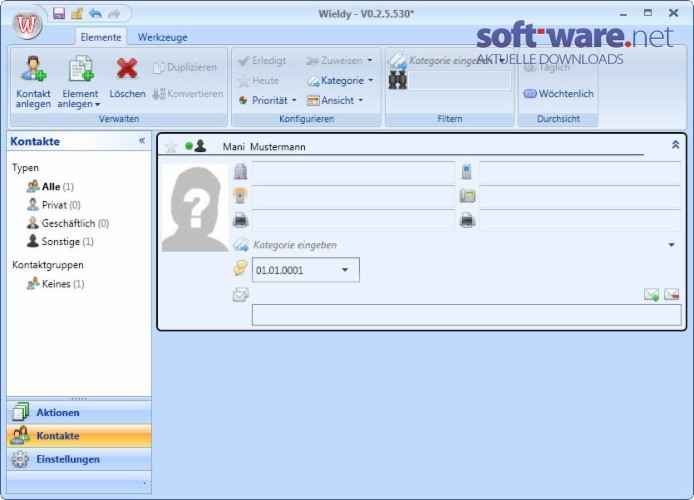Toggle Täglich review
Viewport: 694px width, 500px height.
pyautogui.click(x=547, y=67)
